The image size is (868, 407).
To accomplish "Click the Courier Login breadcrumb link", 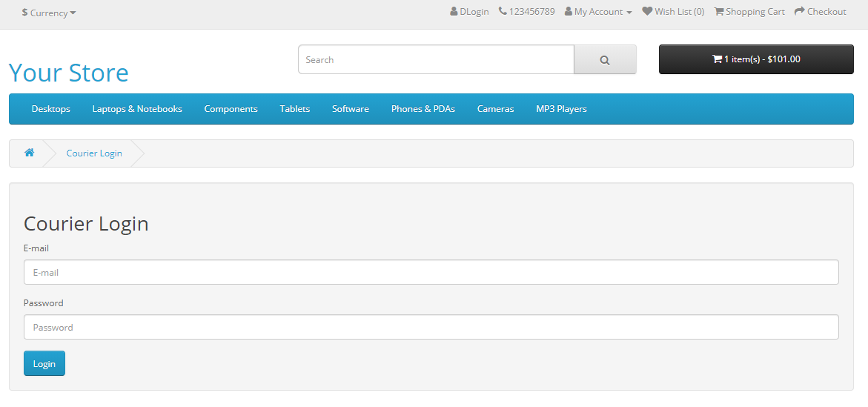I will (94, 153).
